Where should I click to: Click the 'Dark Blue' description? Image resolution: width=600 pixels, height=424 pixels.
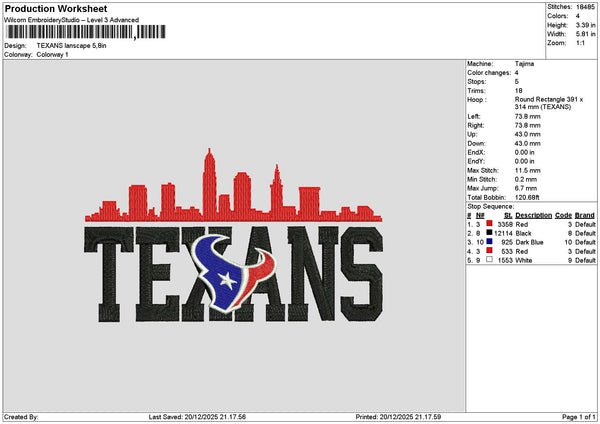529,242
